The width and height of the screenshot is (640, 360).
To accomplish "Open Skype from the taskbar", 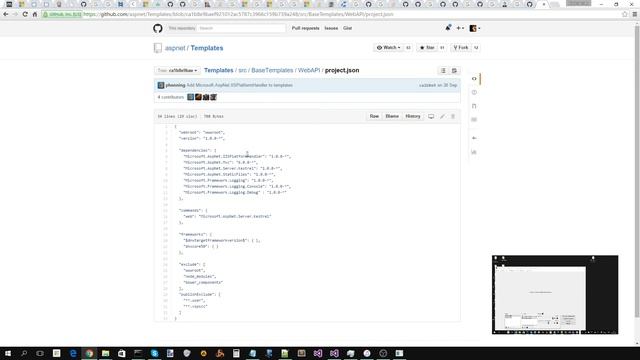I will [x=154, y=353].
